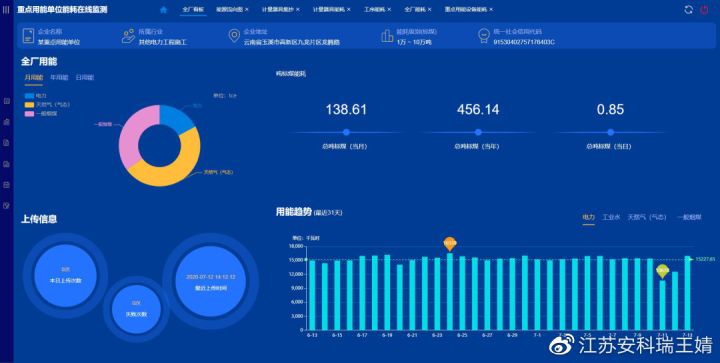The height and width of the screenshot is (363, 720).
Task: Click the slider dot under 138.61
Action: coord(346,132)
